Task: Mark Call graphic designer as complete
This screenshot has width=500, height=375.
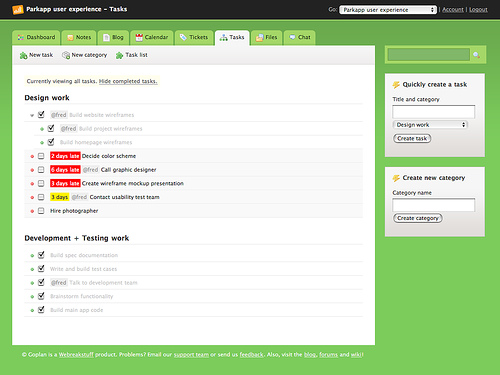Action: tap(41, 170)
